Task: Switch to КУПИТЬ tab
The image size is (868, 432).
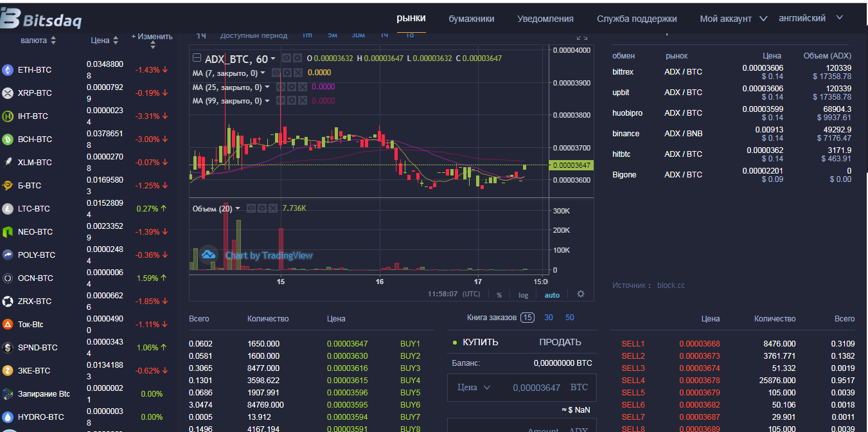Action: [480, 342]
